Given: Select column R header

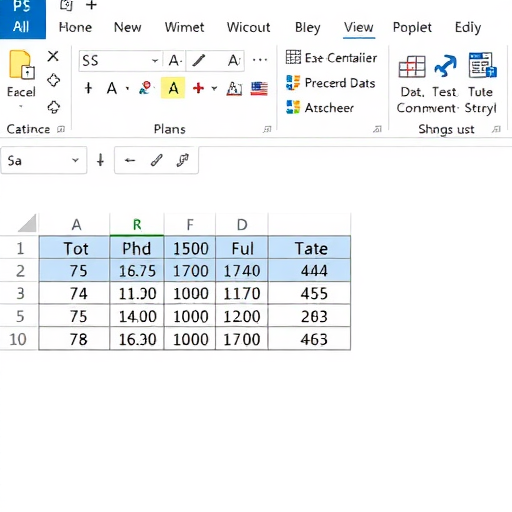Looking at the screenshot, I should (137, 225).
